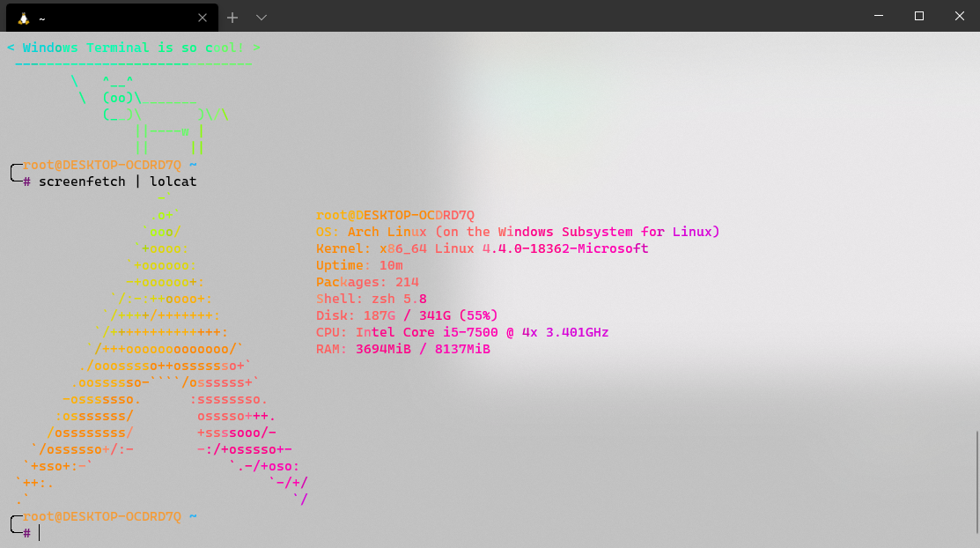Click 'OS: Arch Linux' info line
The image size is (980, 548).
[x=518, y=232]
